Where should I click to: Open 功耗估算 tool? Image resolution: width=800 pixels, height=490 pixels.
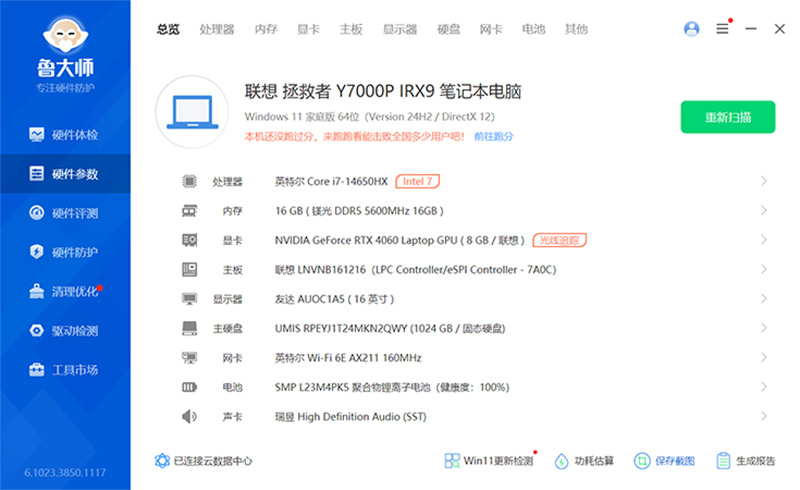[x=584, y=461]
